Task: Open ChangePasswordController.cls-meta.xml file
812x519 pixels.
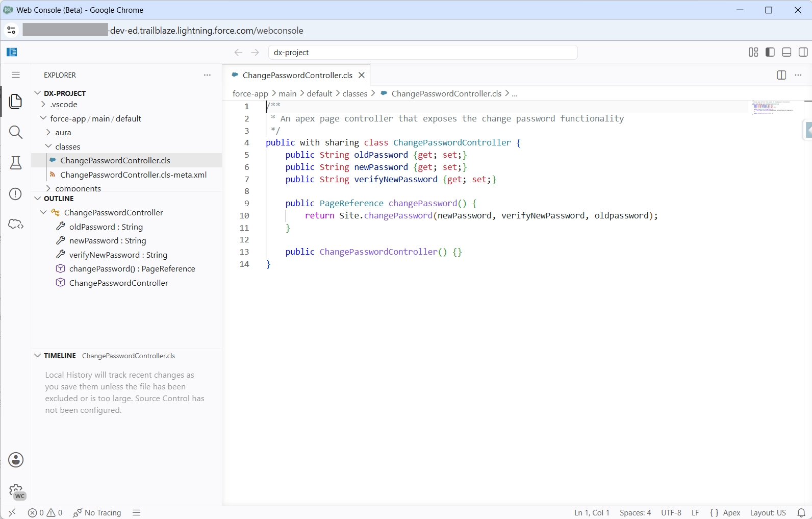Action: [126, 175]
